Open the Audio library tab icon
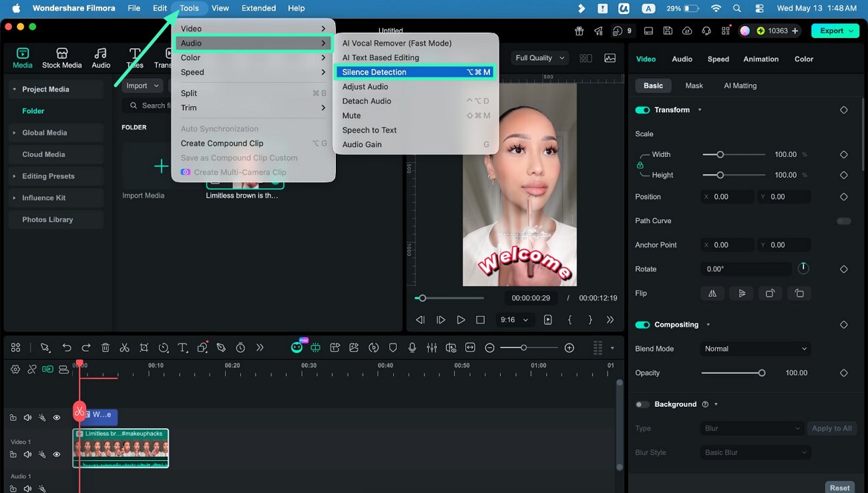This screenshot has width=868, height=493. pos(101,58)
